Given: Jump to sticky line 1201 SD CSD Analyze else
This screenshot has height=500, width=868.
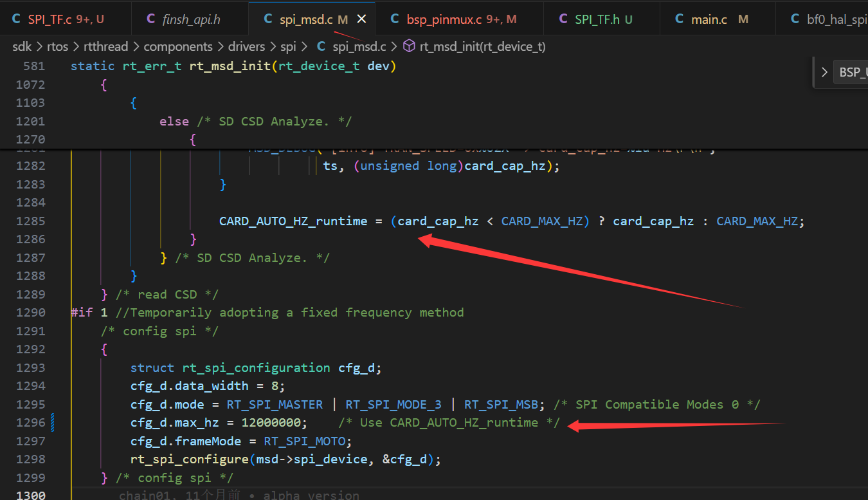Looking at the screenshot, I should click(x=255, y=121).
